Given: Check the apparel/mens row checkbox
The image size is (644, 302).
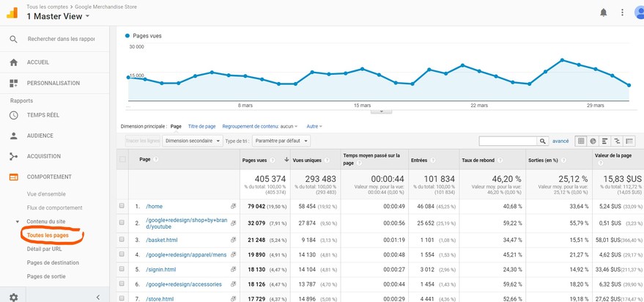Looking at the screenshot, I should [122, 254].
